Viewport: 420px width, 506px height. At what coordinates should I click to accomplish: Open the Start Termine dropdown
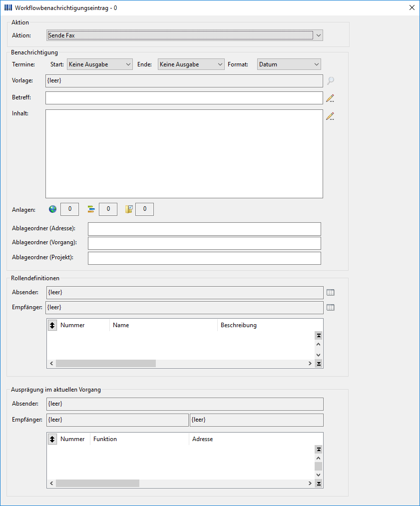[x=100, y=64]
